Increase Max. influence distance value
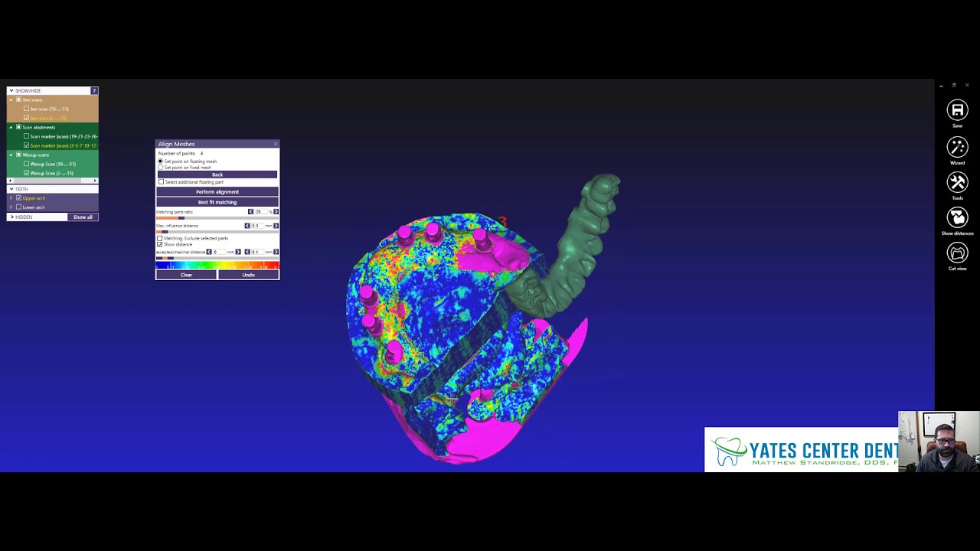The width and height of the screenshot is (980, 551). point(276,226)
